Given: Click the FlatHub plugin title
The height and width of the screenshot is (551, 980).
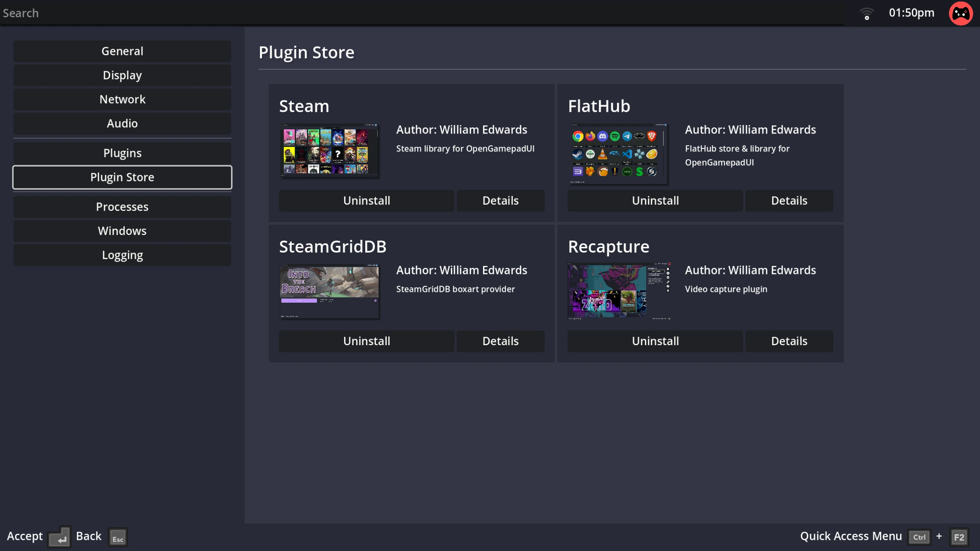Looking at the screenshot, I should [599, 106].
